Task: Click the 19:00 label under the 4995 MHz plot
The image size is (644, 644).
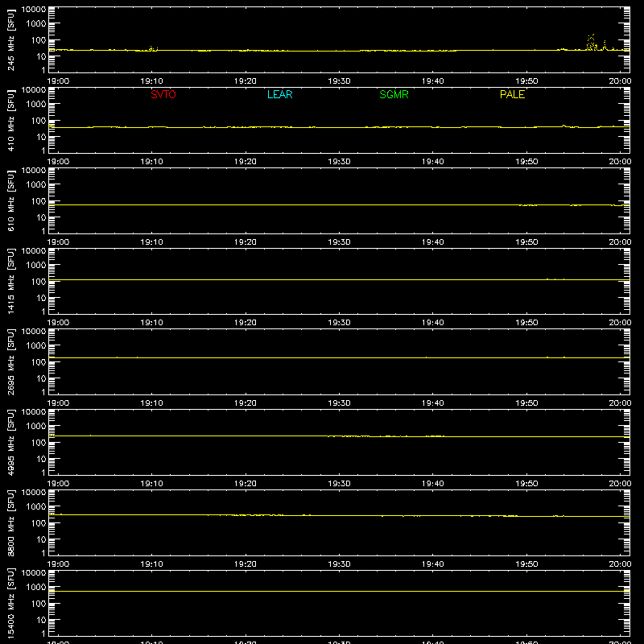Action: click(x=58, y=484)
